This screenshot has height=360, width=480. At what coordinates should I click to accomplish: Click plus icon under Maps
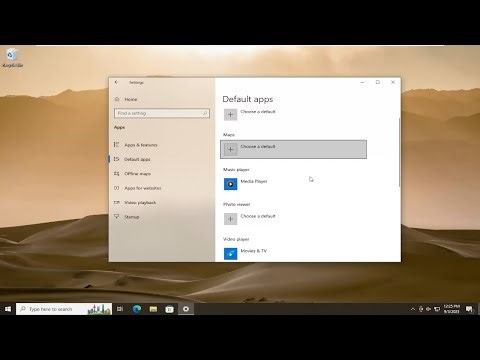click(230, 149)
